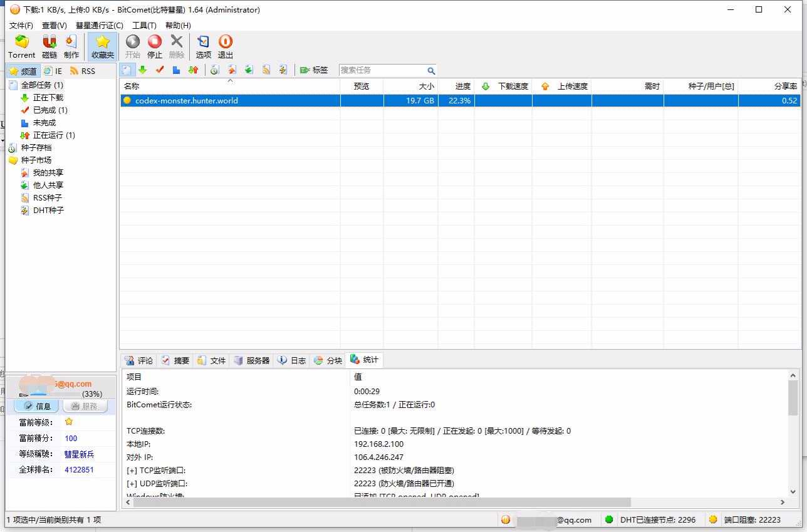Click the 标签 tags button
The image size is (807, 532).
[x=314, y=70]
